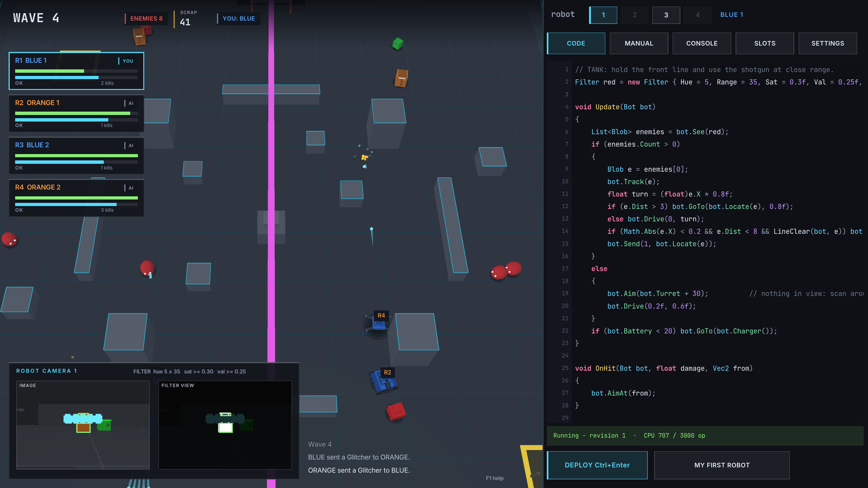Click the R4 tank robot in arena
Screen dimensions: 868x488
377,325
